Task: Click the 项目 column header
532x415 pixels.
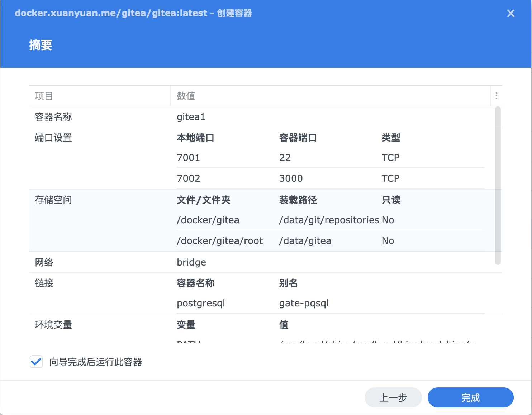Action: pyautogui.click(x=44, y=96)
